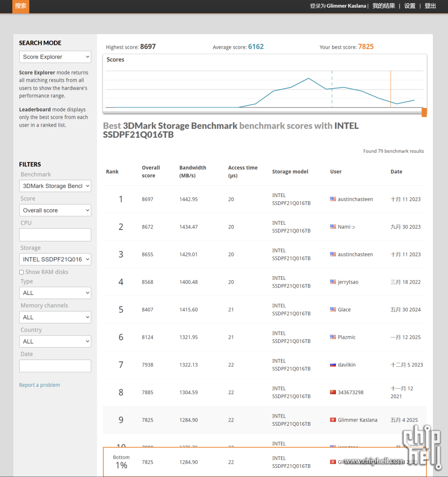Open the 搜索 tab in the top bar
This screenshot has height=477, width=448.
click(21, 6)
